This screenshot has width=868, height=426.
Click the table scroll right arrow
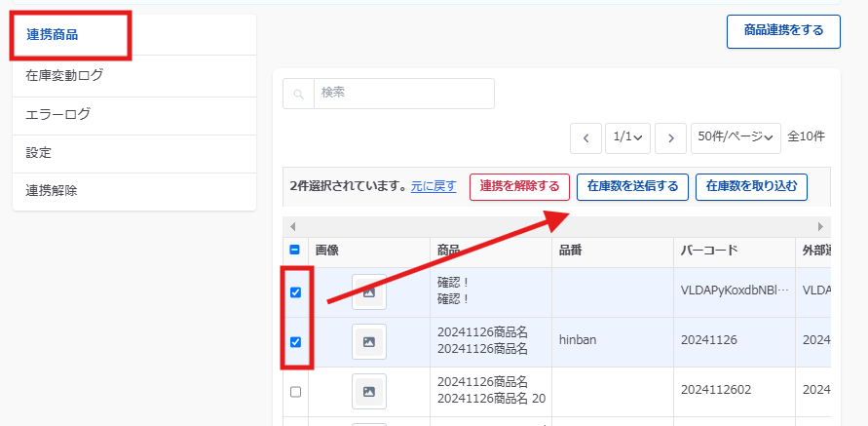point(820,226)
